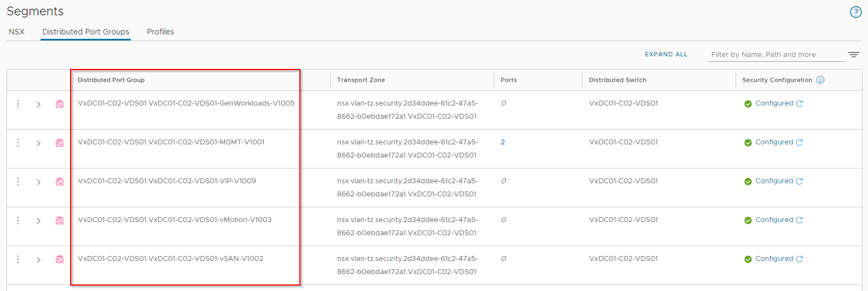Expand the VIP-V1009 row
The width and height of the screenshot is (868, 291).
(38, 182)
